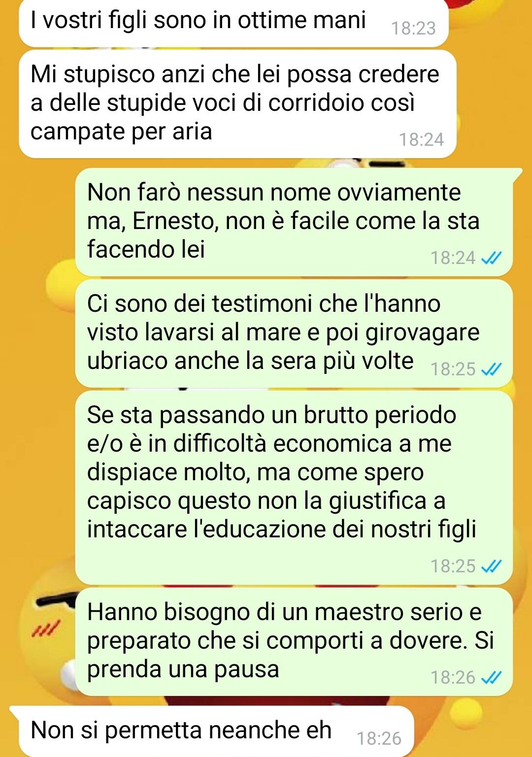Viewport: 532px width, 757px height.
Task: Tap blue read checkmarks on 'Non farò nessun nome' message
Action: click(x=491, y=258)
